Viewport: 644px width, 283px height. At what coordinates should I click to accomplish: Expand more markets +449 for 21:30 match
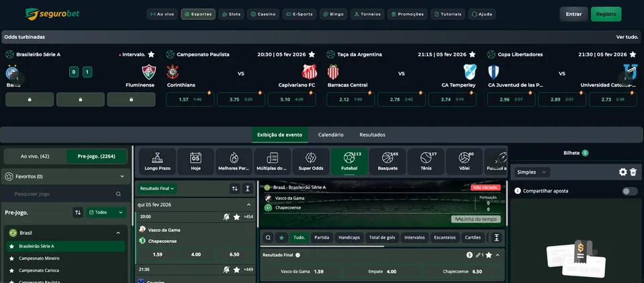pos(248,270)
